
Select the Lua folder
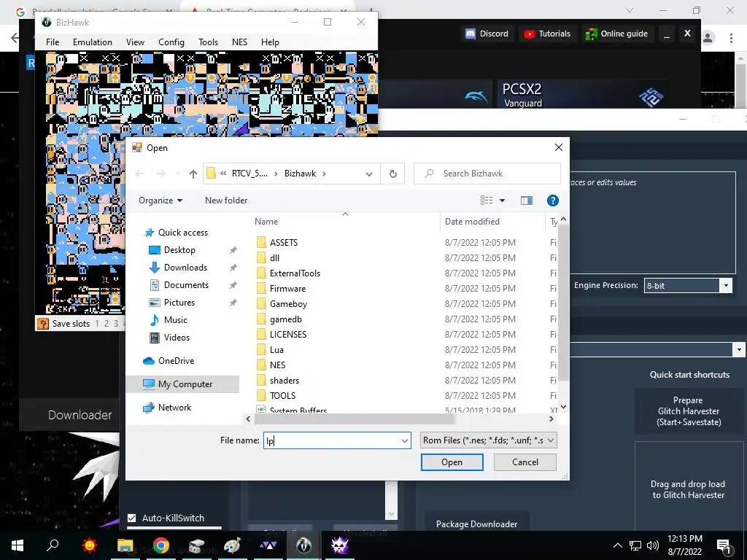click(x=276, y=349)
